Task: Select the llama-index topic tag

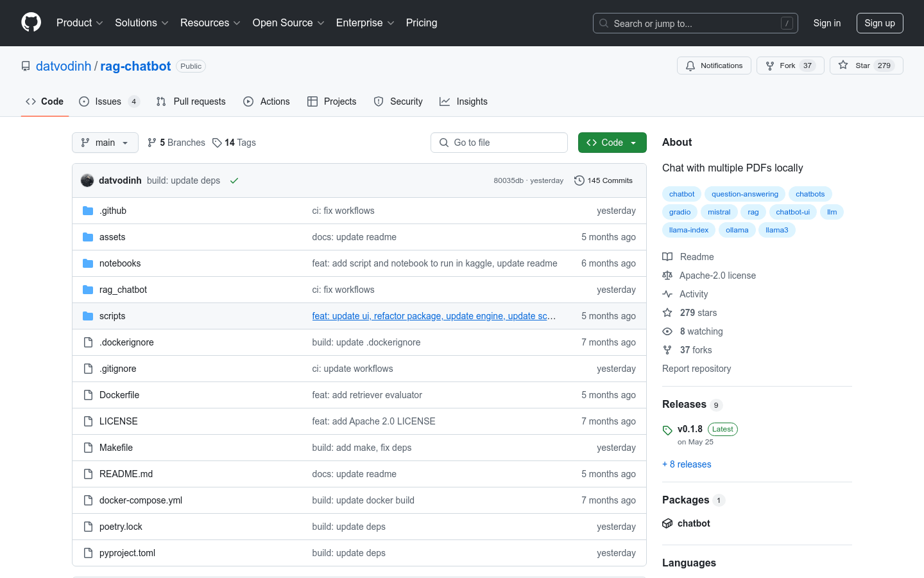Action: [689, 230]
